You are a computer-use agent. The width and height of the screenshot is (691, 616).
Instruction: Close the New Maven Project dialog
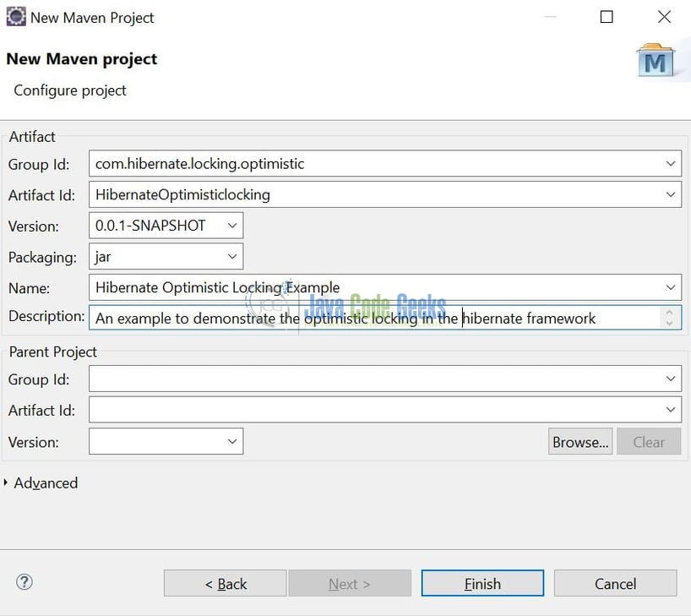coord(664,17)
